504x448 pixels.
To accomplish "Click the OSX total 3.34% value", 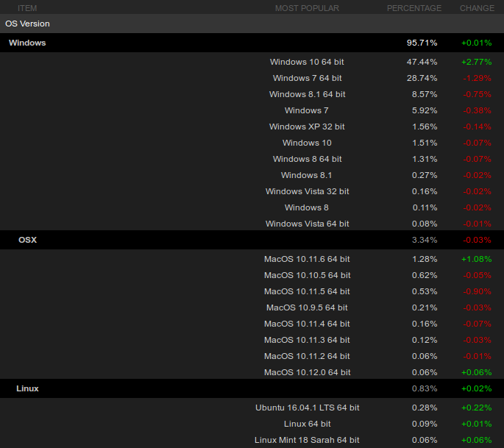I will tap(425, 240).
